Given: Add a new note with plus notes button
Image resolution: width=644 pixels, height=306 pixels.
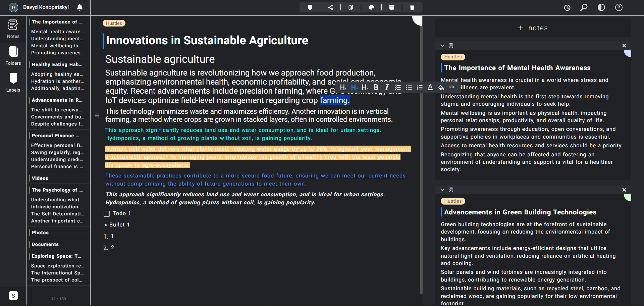Looking at the screenshot, I should point(533,28).
